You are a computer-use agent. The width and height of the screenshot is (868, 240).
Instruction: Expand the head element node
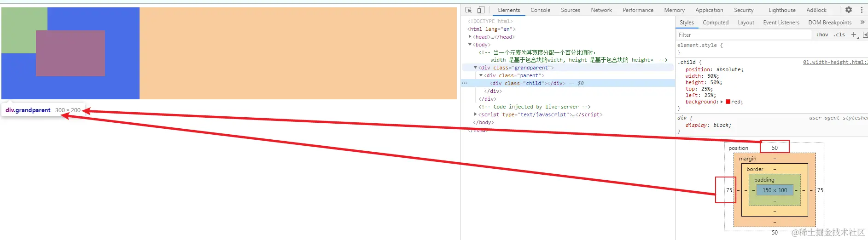point(470,37)
